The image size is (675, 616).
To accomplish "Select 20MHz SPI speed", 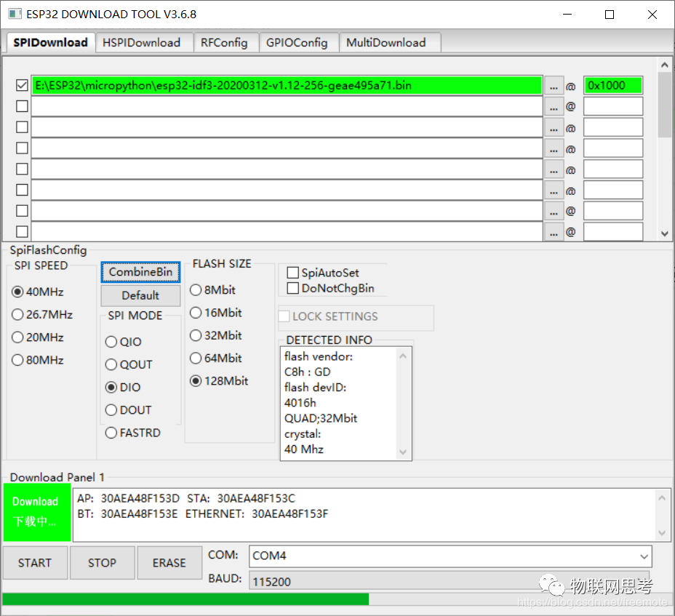I will point(38,337).
